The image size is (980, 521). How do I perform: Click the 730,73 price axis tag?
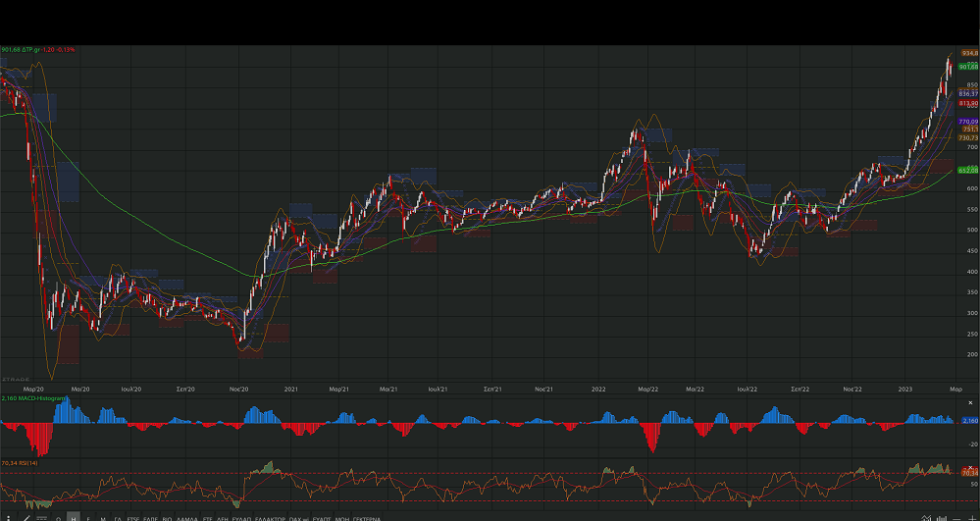point(968,137)
